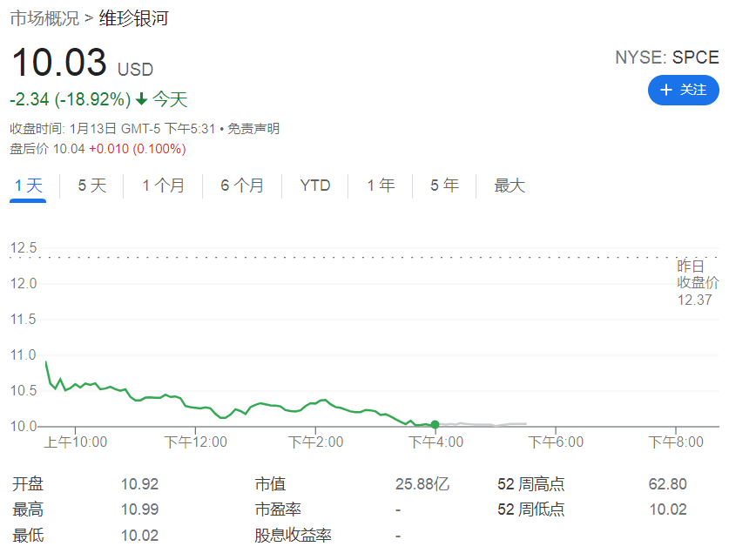756x560 pixels.
Task: Select the 1 天 tab
Action: pos(28,186)
